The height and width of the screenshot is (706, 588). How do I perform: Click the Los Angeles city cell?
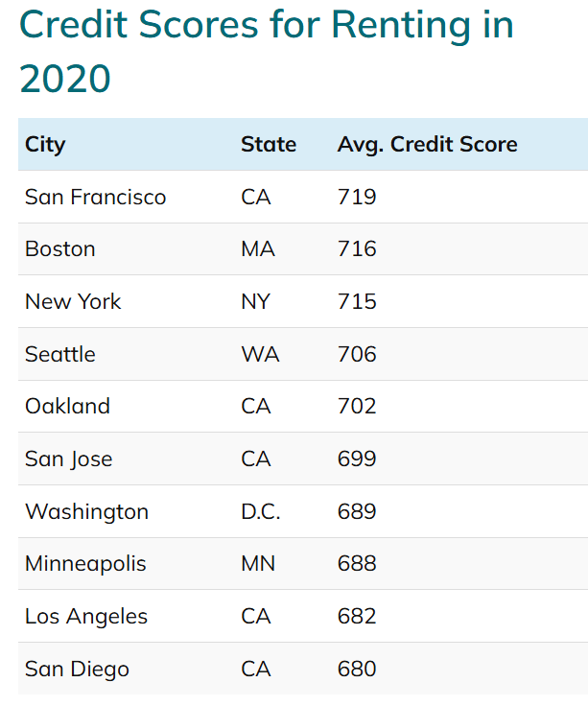pyautogui.click(x=86, y=617)
